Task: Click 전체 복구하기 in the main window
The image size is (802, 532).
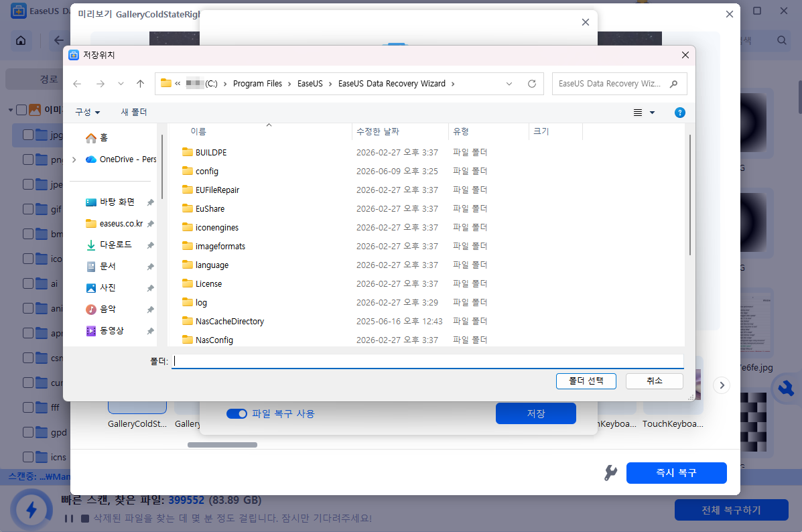Action: tap(732, 510)
